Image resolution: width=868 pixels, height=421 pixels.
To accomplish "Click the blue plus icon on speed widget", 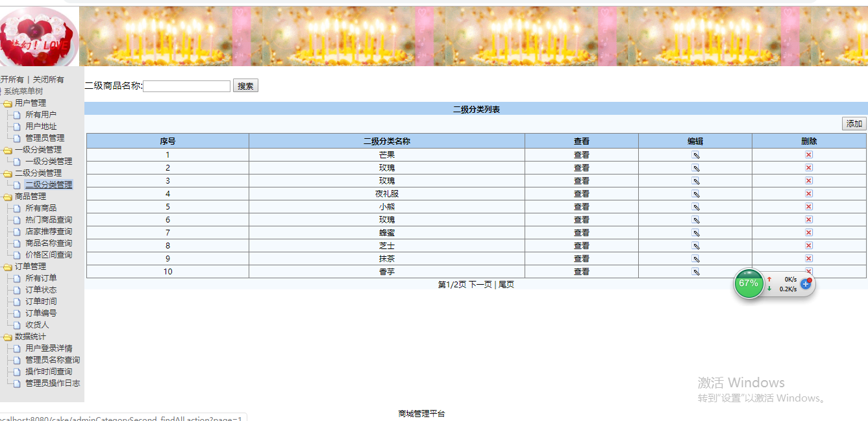I will (x=806, y=283).
